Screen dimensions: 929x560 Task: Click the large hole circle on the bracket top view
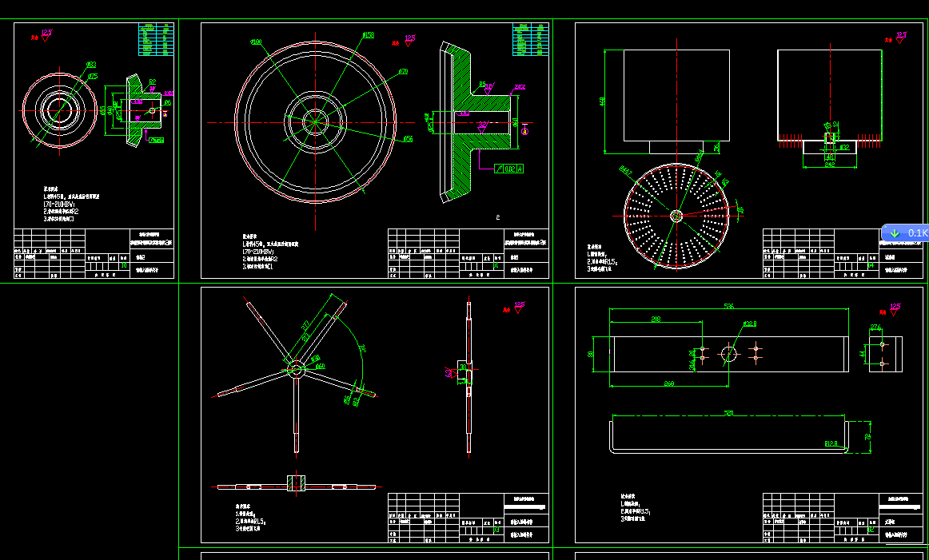[x=728, y=354]
